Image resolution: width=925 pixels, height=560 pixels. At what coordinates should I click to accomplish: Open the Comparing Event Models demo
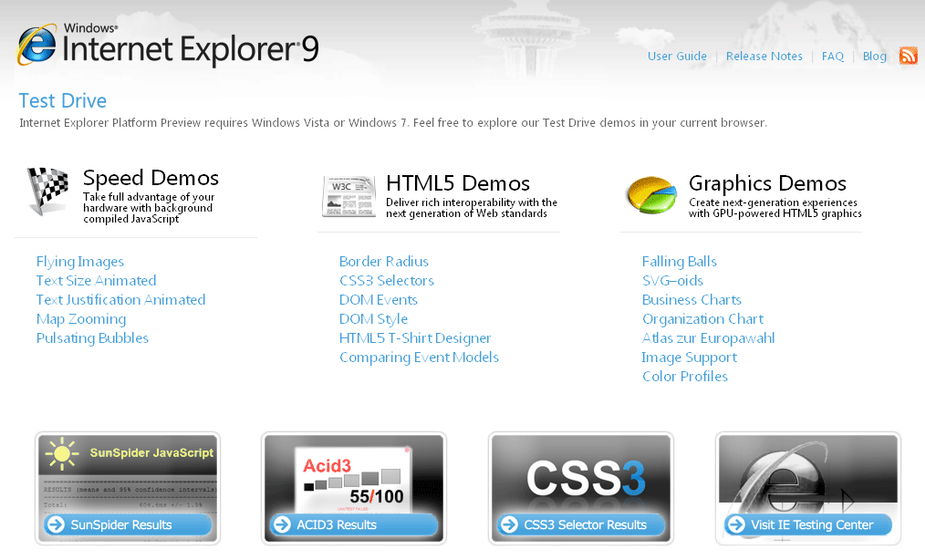(420, 358)
